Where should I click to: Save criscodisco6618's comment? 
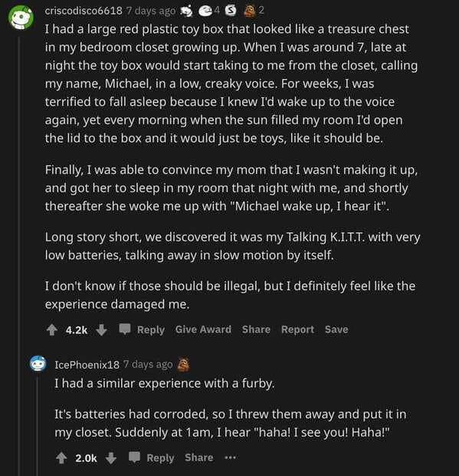pyautogui.click(x=336, y=330)
